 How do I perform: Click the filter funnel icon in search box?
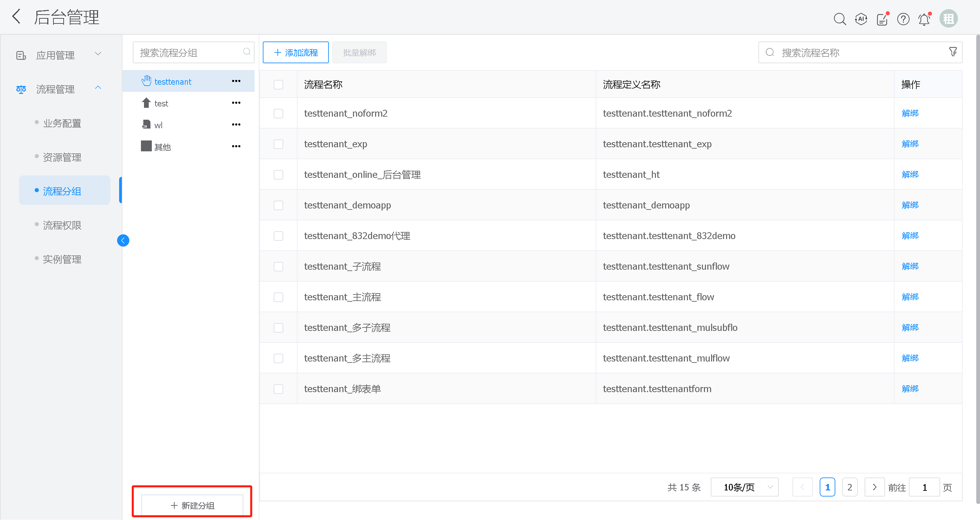click(953, 52)
